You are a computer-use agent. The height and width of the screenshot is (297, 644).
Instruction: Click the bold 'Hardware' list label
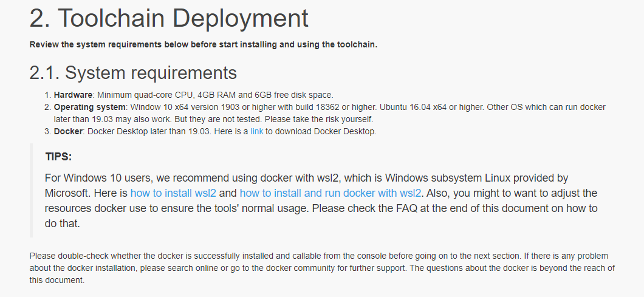click(x=73, y=95)
